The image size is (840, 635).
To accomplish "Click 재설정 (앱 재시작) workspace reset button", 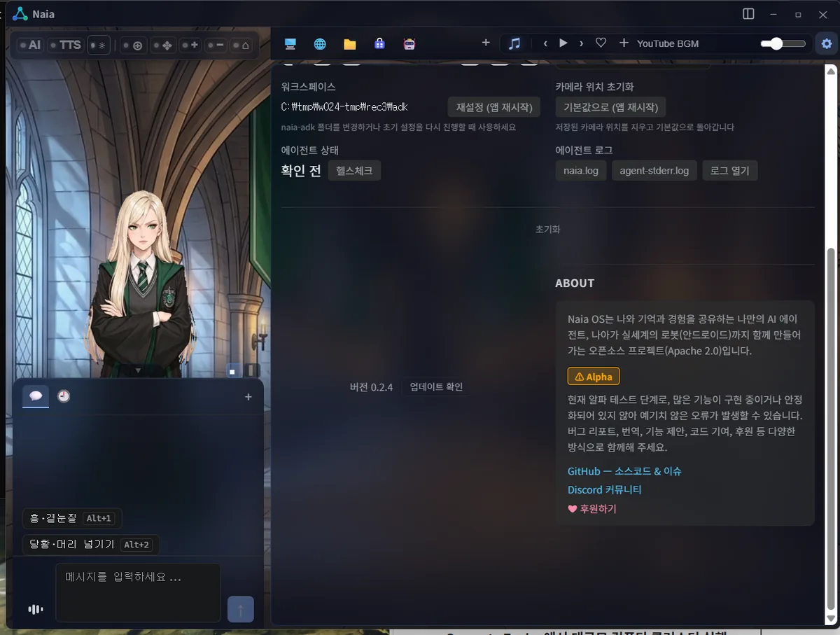I will click(494, 107).
